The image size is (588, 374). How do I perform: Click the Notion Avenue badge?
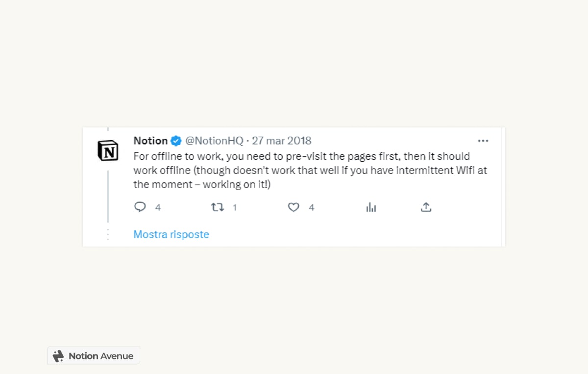tap(93, 355)
